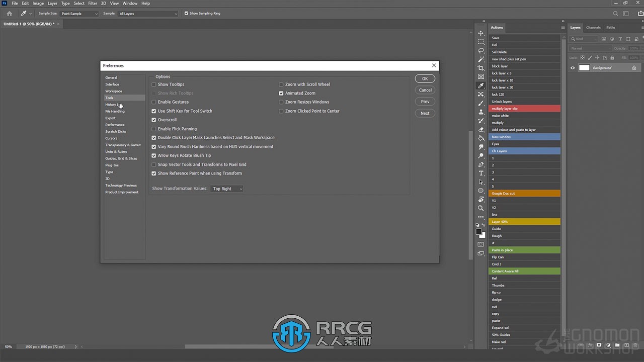The width and height of the screenshot is (644, 362).
Task: Run the 'multiply layer clip' action
Action: tap(524, 109)
